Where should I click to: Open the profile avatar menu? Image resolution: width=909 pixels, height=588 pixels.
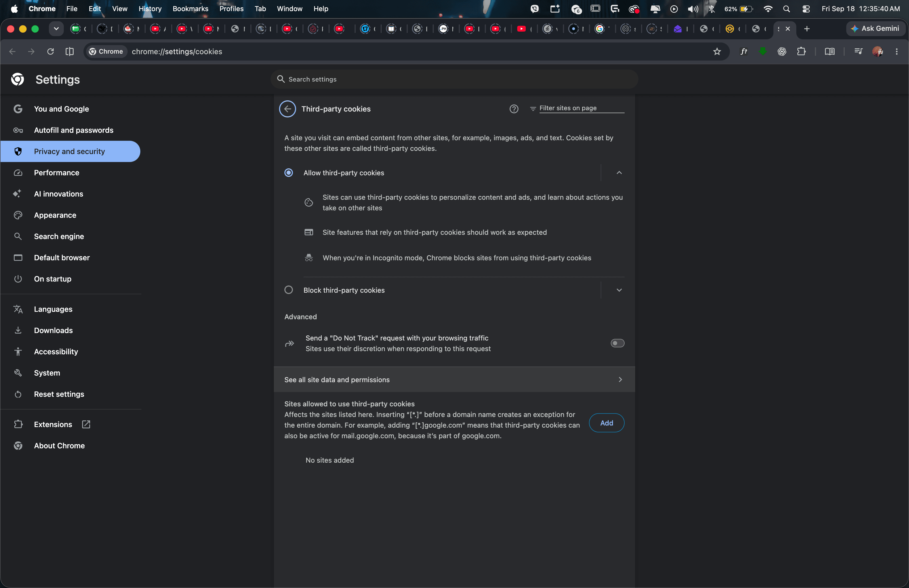tap(878, 52)
